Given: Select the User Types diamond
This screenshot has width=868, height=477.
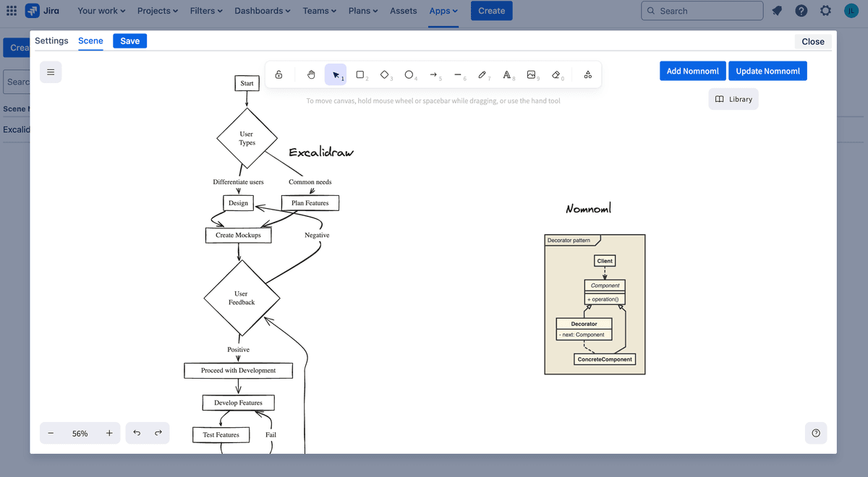Looking at the screenshot, I should point(247,138).
